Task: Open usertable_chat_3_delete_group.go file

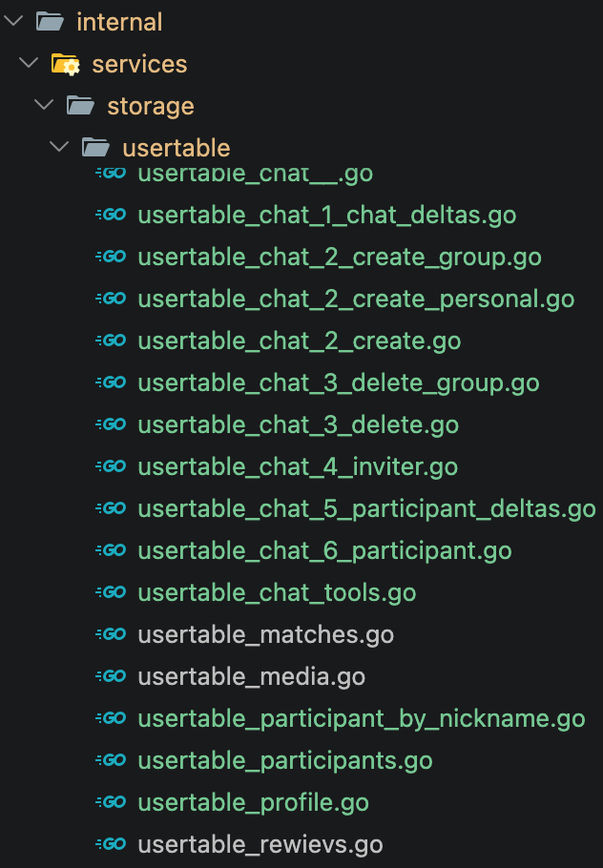Action: (x=338, y=382)
